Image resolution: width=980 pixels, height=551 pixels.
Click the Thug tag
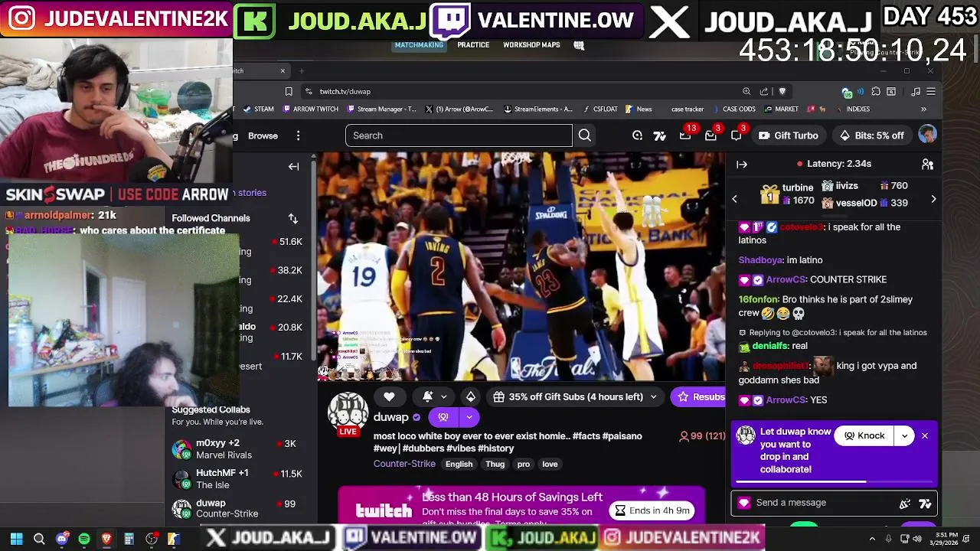point(495,464)
